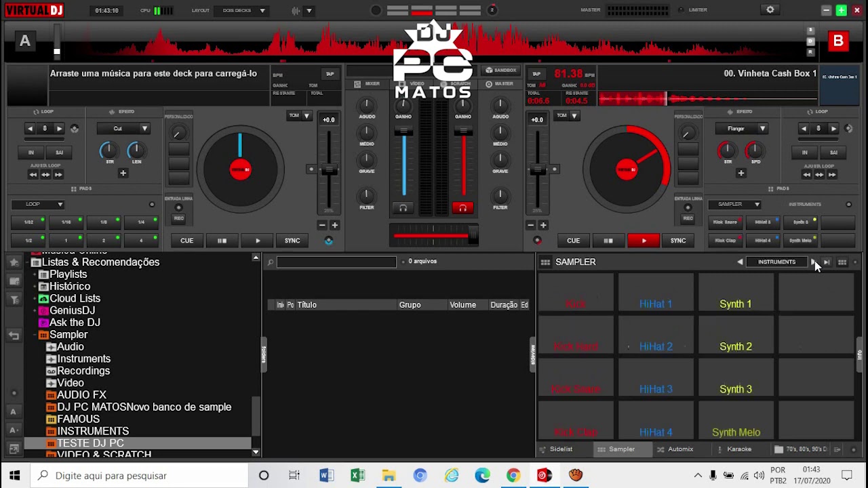Open deck A TOM key dropdown
Viewport: 868px width, 488px height.
pos(299,116)
